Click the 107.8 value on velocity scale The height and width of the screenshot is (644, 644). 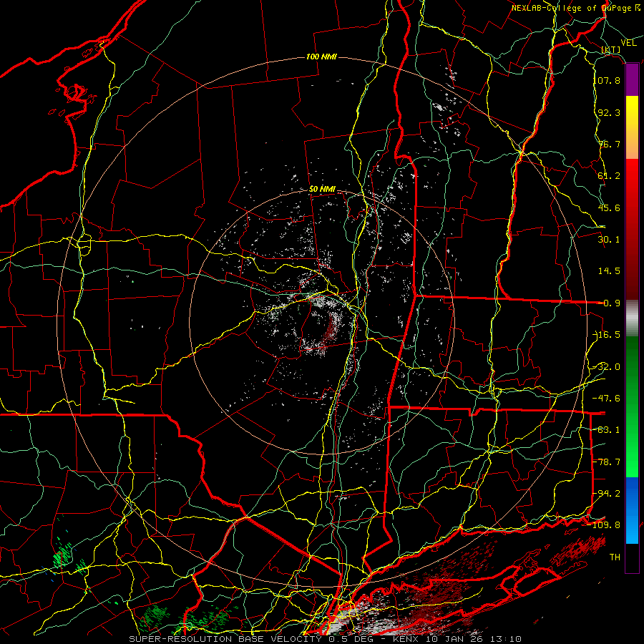click(609, 80)
